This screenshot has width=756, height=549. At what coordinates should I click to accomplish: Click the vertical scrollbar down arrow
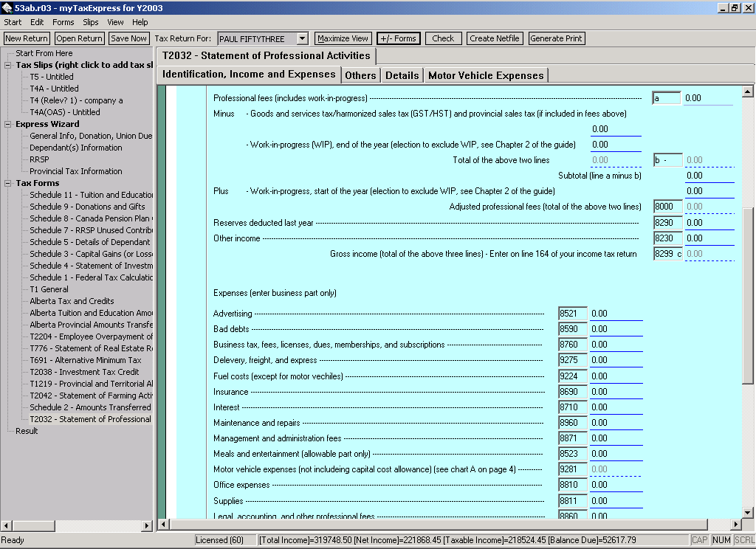click(747, 512)
